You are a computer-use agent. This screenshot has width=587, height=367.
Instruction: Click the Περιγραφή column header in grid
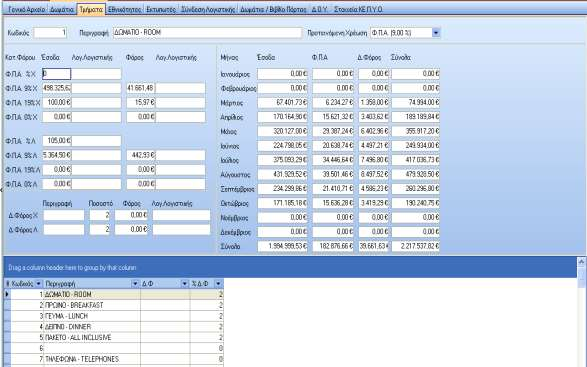pyautogui.click(x=92, y=284)
